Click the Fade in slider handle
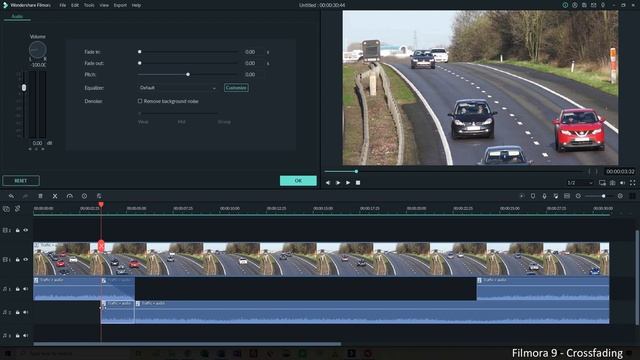This screenshot has height=360, width=640. click(140, 52)
